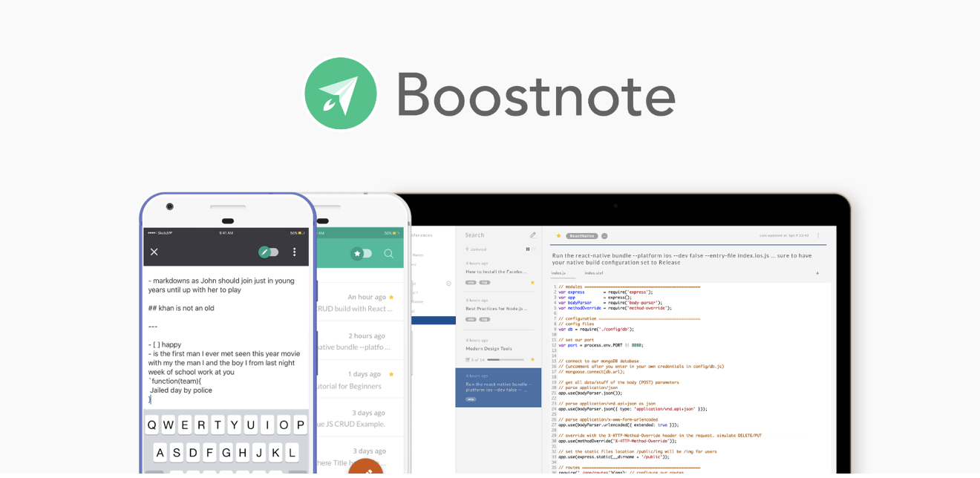Click the 'ReactNative' tag in editor header
Image resolution: width=980 pixels, height=478 pixels.
pos(582,236)
